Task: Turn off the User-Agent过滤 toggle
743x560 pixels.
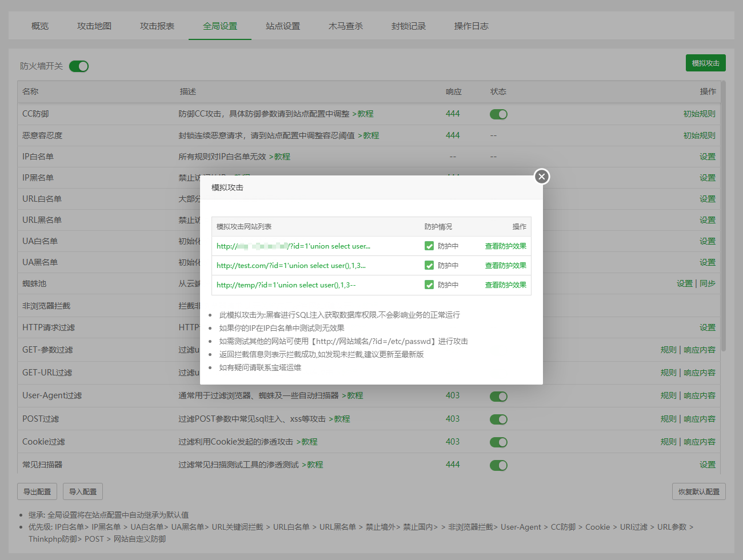Action: point(498,397)
